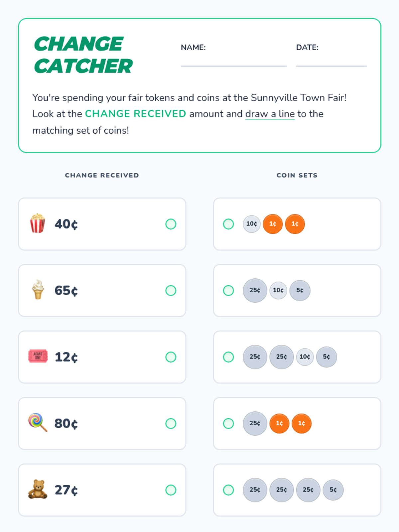Click the 5¢ coin beside three quarters

[x=333, y=490]
